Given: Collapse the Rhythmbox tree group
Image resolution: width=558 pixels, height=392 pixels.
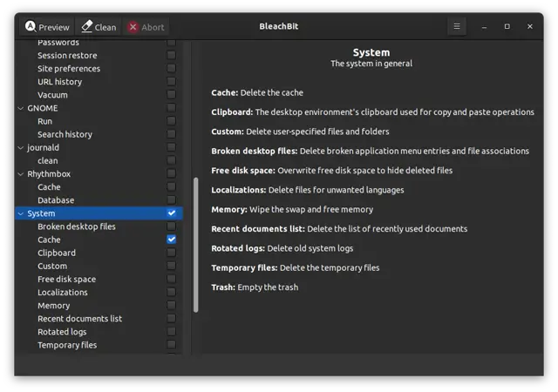Looking at the screenshot, I should pos(21,174).
